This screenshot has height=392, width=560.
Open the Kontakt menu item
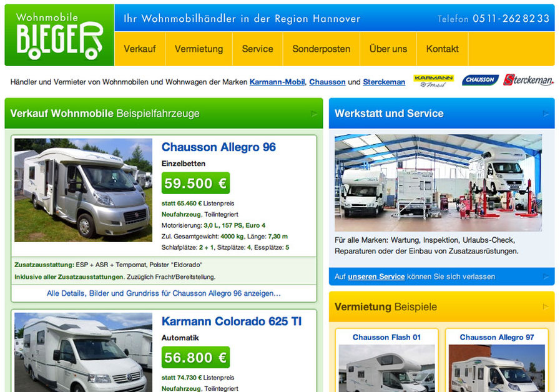tap(442, 49)
